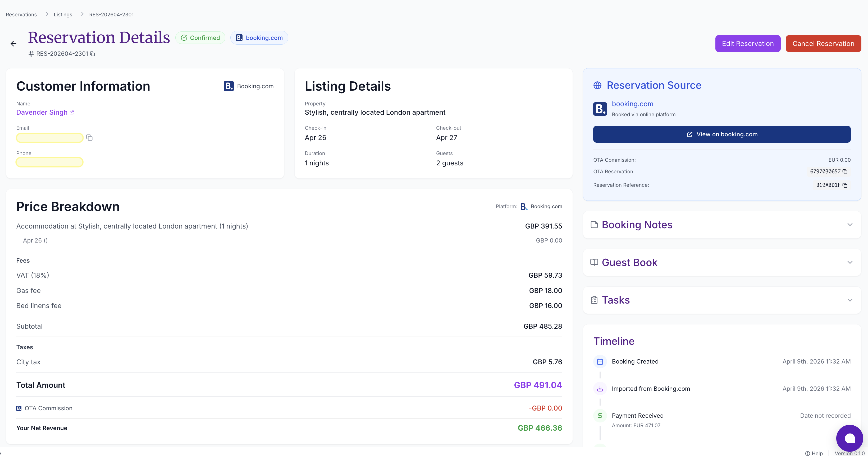Open Davender Singh profile external link icon
The height and width of the screenshot is (456, 868).
coord(72,112)
